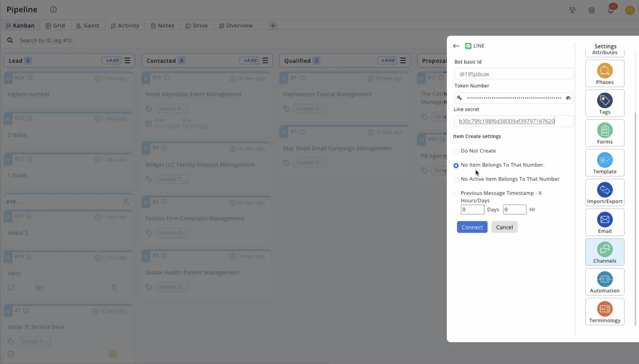Focus the Token Number field
Screen dimensions: 639x364
pyautogui.click(x=514, y=98)
